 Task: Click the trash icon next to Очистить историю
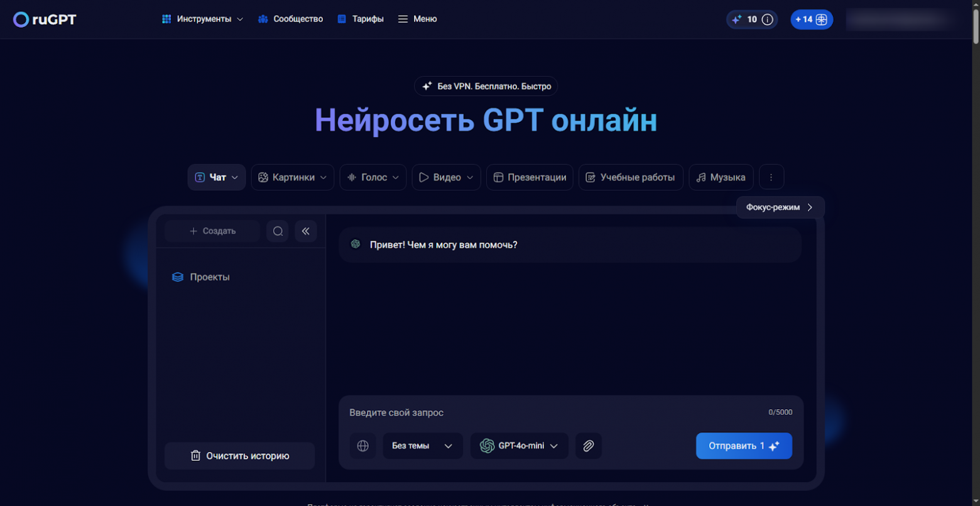195,456
